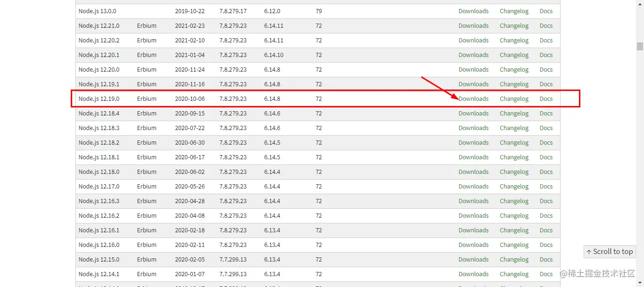The width and height of the screenshot is (644, 287).
Task: Open Downloads for Node.js 12.17.0
Action: tap(473, 187)
